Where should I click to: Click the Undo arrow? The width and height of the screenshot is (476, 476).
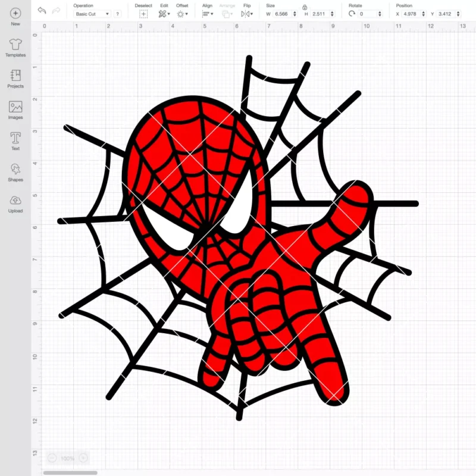42,11
